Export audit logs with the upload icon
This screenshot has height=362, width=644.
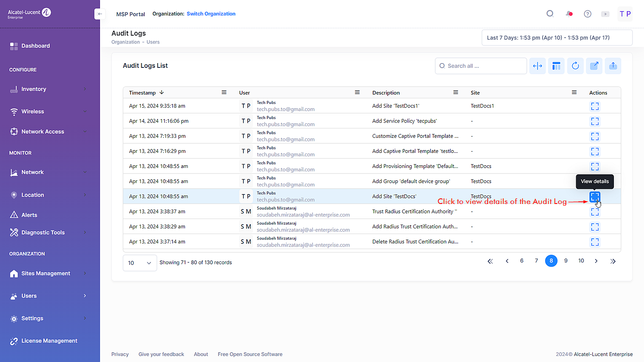click(x=613, y=66)
